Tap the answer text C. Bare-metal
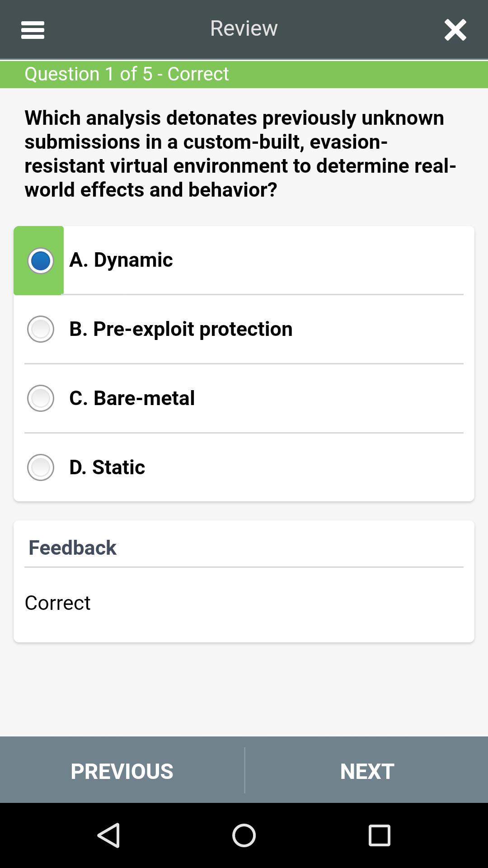Screen dimensions: 488x868 pyautogui.click(x=132, y=398)
